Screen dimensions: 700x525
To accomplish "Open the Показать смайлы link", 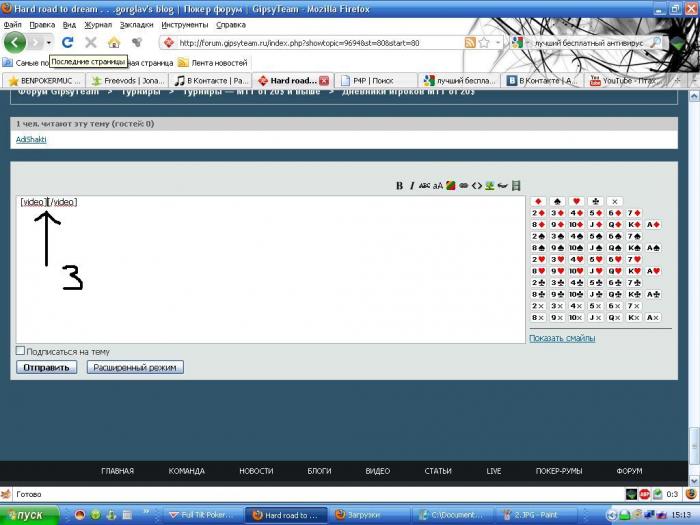I will (562, 338).
